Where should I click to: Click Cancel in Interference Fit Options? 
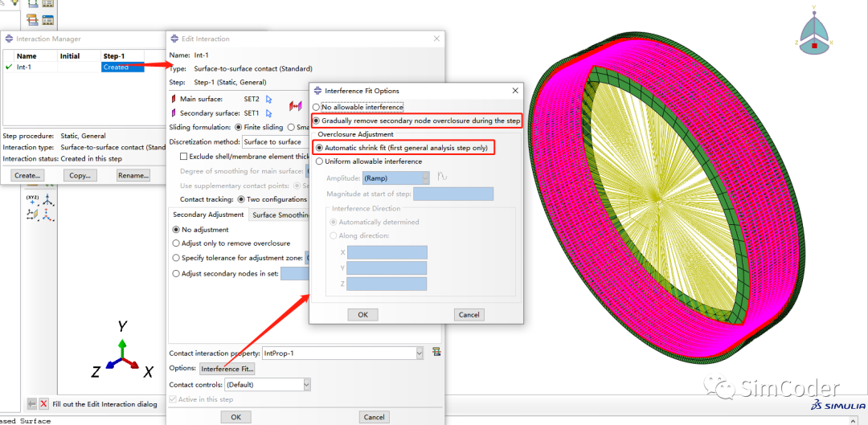(x=469, y=314)
